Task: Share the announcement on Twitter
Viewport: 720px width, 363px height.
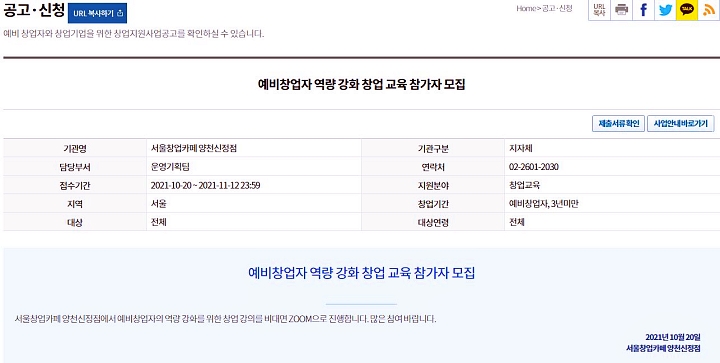Action: click(x=665, y=10)
